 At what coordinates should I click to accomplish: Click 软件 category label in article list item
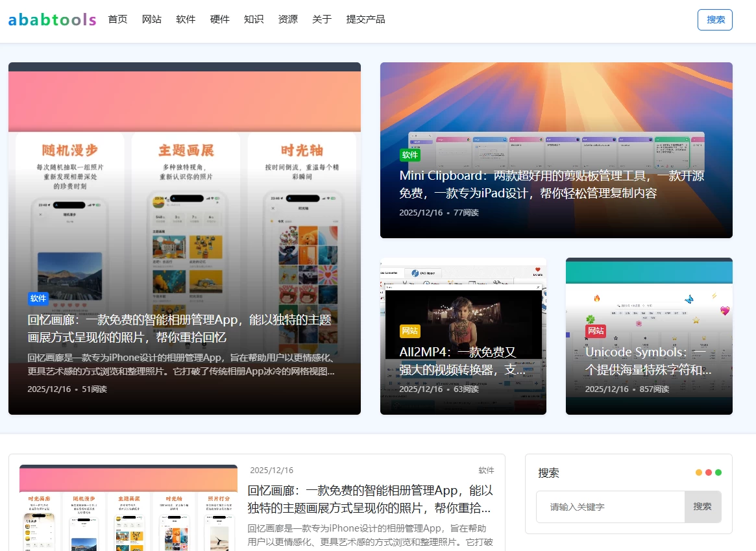click(486, 471)
